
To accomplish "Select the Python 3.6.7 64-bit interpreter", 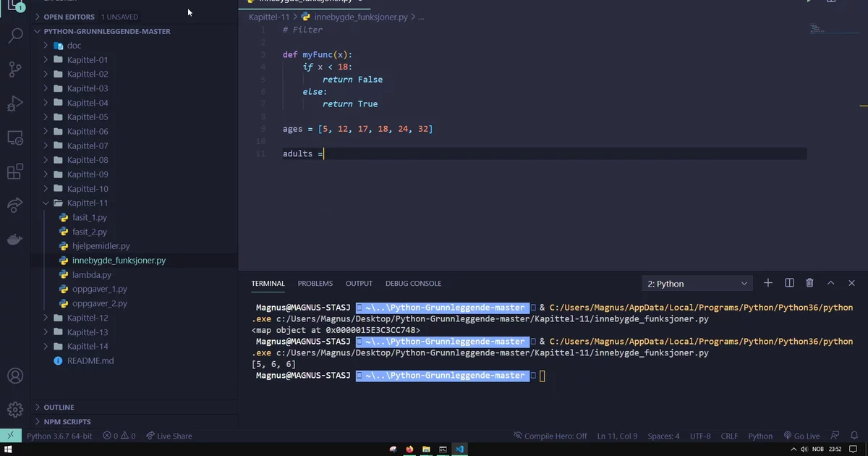I will (x=59, y=436).
